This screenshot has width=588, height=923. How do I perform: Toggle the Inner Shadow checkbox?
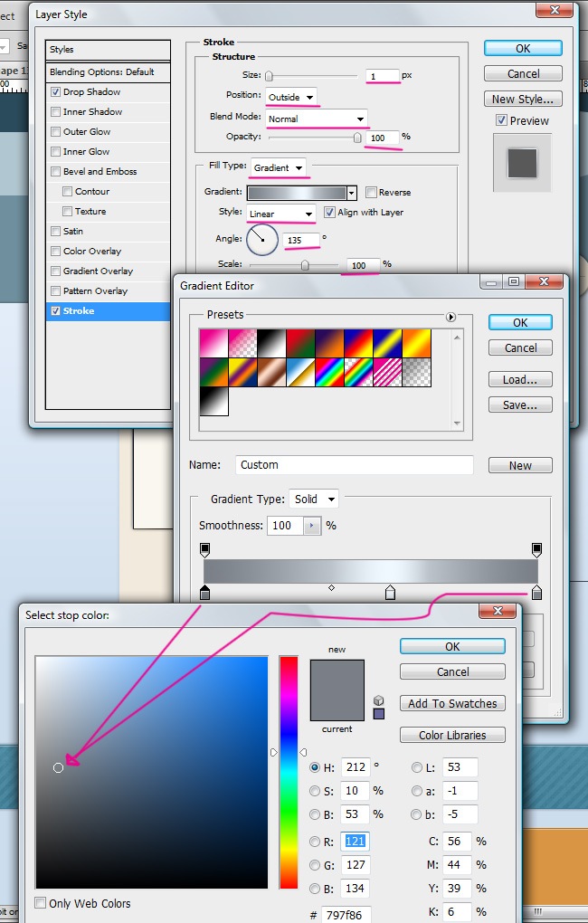[x=56, y=112]
